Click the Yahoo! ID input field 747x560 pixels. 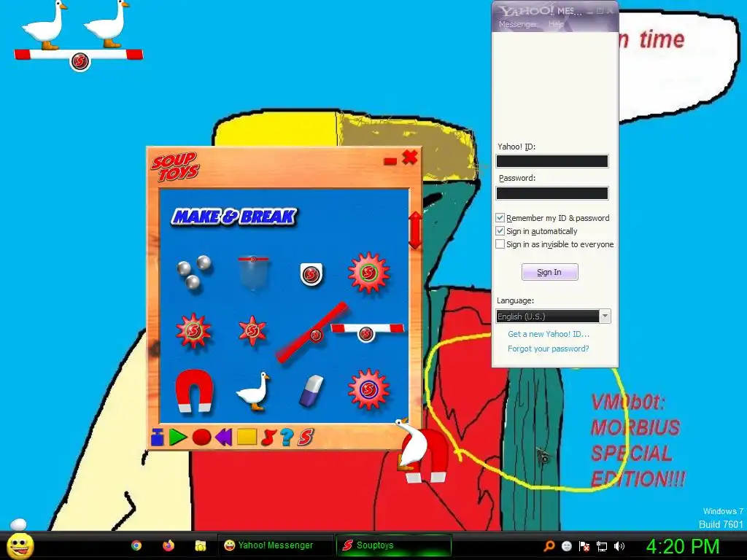point(552,161)
